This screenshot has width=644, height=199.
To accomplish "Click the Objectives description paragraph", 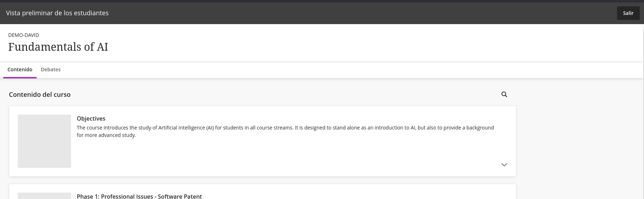I will tap(285, 131).
